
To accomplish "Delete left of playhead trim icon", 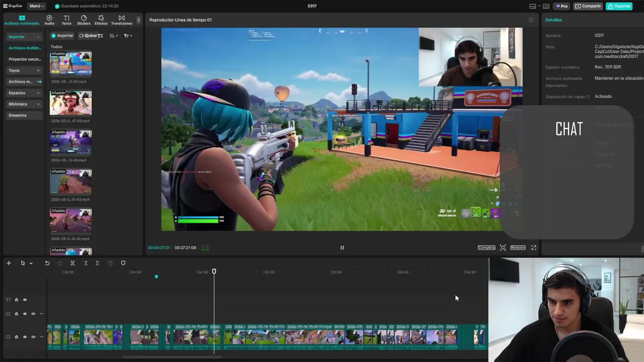I will coord(85,263).
